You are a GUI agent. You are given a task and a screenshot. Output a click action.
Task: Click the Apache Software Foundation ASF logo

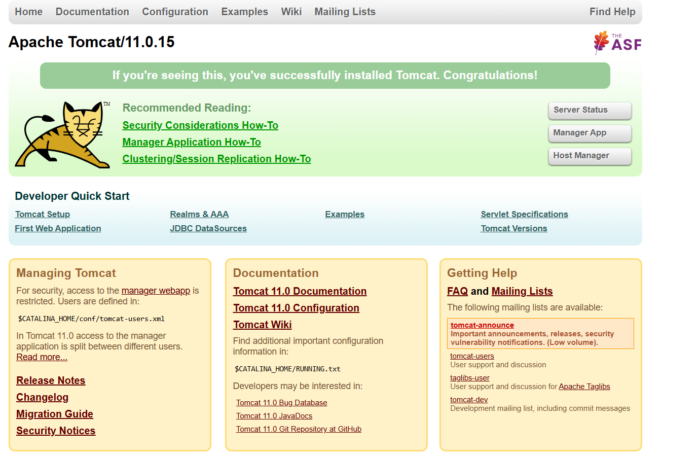pyautogui.click(x=617, y=42)
